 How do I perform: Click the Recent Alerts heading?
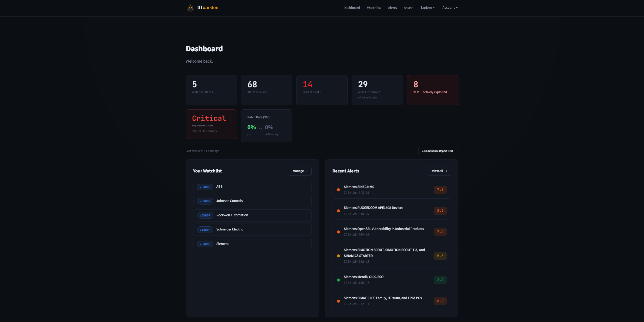point(346,171)
